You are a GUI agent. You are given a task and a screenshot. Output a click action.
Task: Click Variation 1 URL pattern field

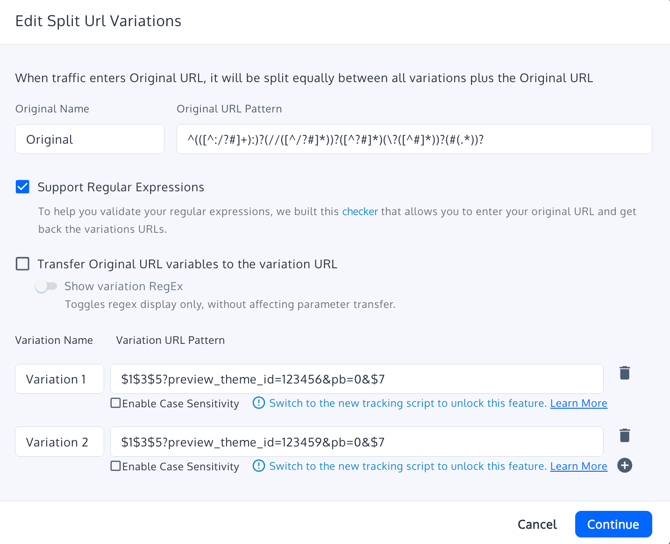pyautogui.click(x=356, y=379)
